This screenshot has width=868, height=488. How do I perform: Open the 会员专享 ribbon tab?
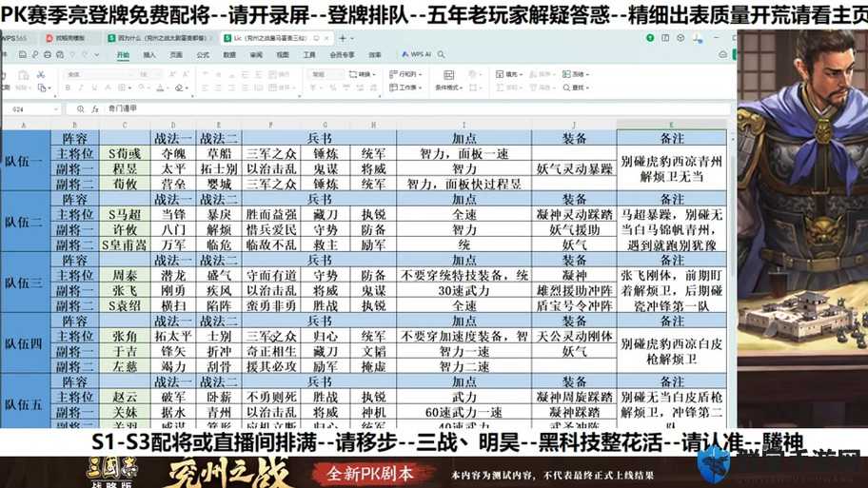342,55
